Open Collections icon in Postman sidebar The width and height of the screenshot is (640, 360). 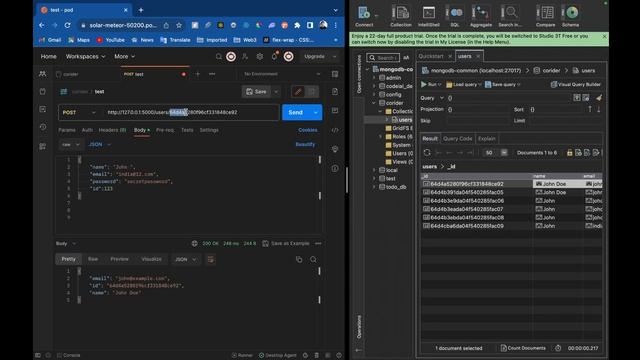pos(42,91)
